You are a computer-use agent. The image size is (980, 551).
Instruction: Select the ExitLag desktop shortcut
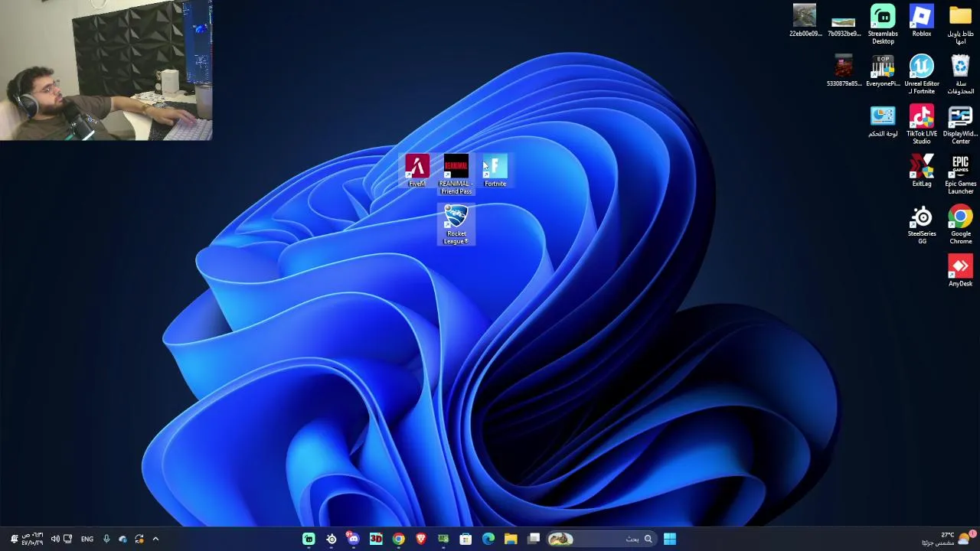click(922, 171)
